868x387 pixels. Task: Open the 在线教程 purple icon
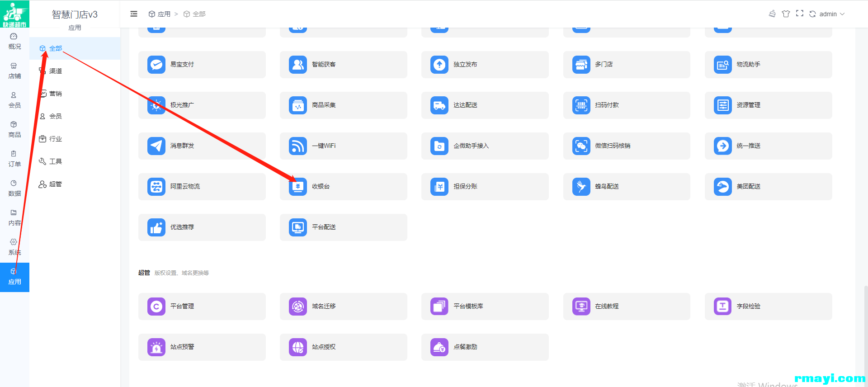coord(581,307)
